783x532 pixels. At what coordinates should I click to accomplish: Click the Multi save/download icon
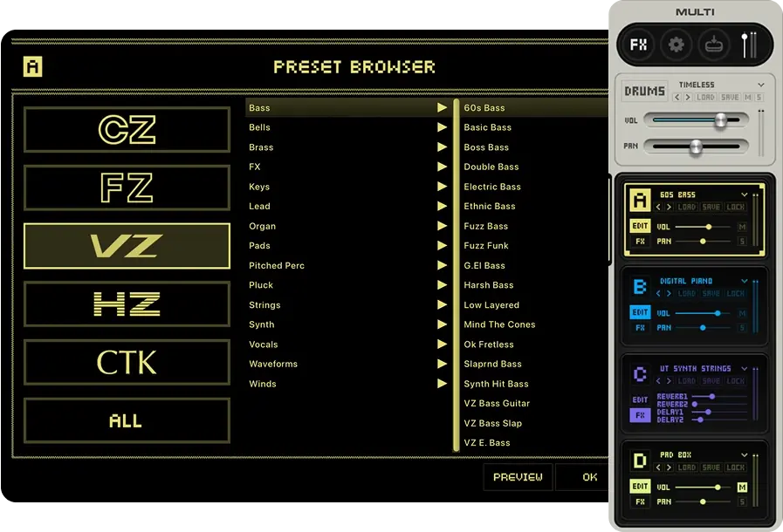(713, 44)
